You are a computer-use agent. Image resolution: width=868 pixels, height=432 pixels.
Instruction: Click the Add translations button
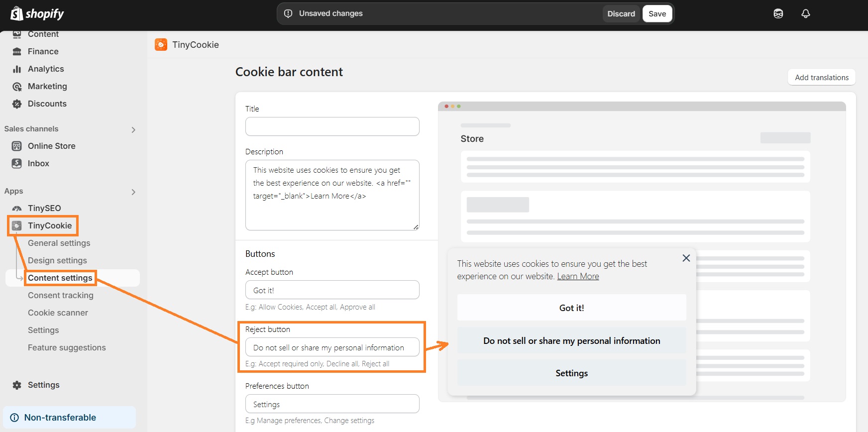[x=821, y=77]
